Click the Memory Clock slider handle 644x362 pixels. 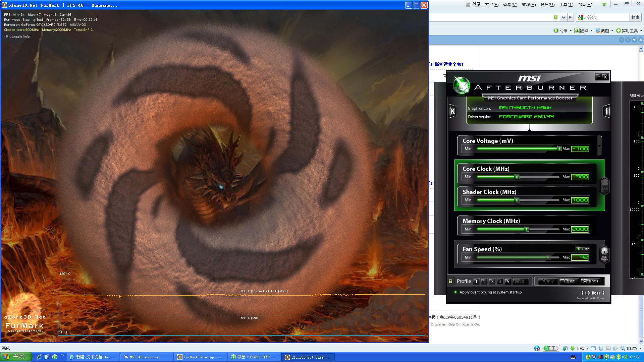click(x=527, y=229)
